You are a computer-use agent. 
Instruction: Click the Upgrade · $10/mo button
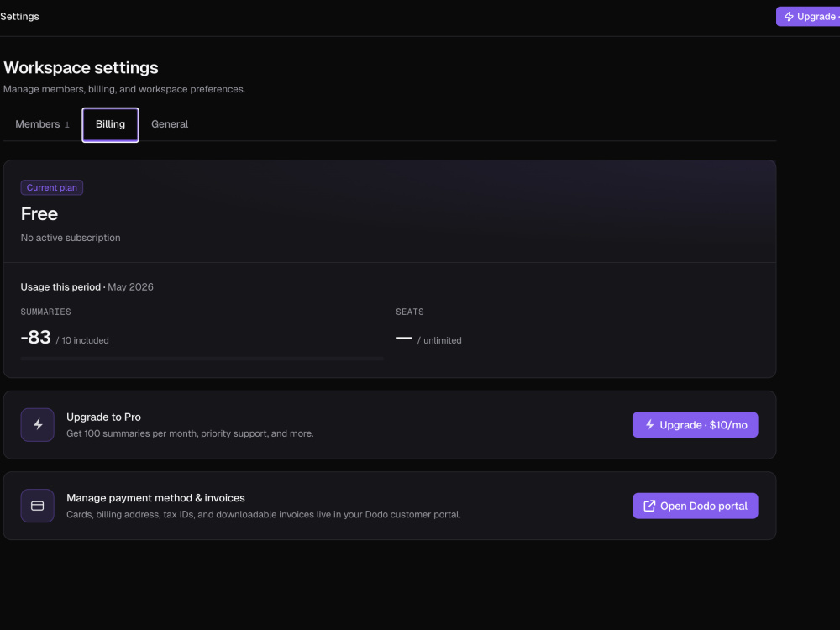tap(696, 425)
